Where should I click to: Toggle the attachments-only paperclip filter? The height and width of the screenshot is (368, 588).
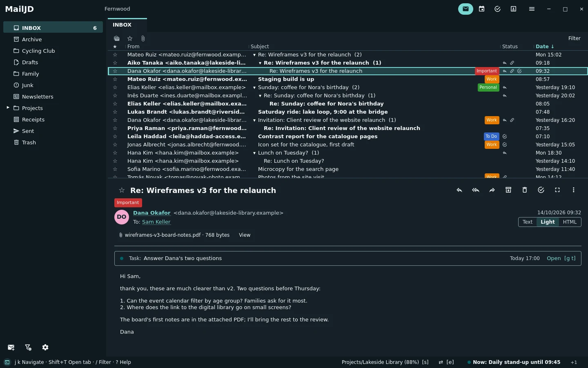click(143, 38)
